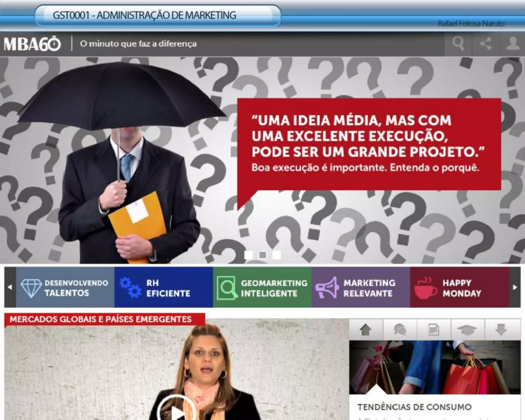The image size is (525, 420).
Task: Click the user profile icon
Action: click(512, 44)
